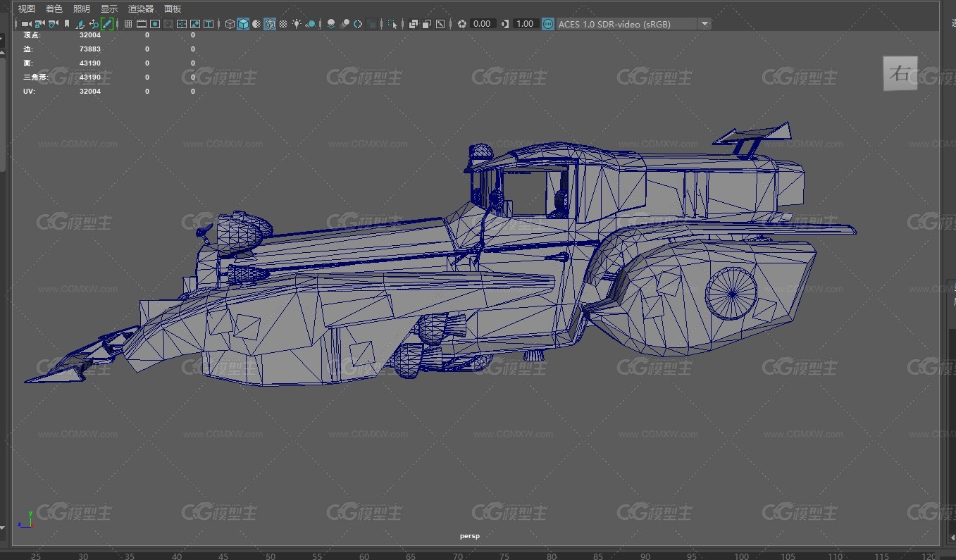
Task: Click the Exposure aperture icon
Action: [x=462, y=24]
